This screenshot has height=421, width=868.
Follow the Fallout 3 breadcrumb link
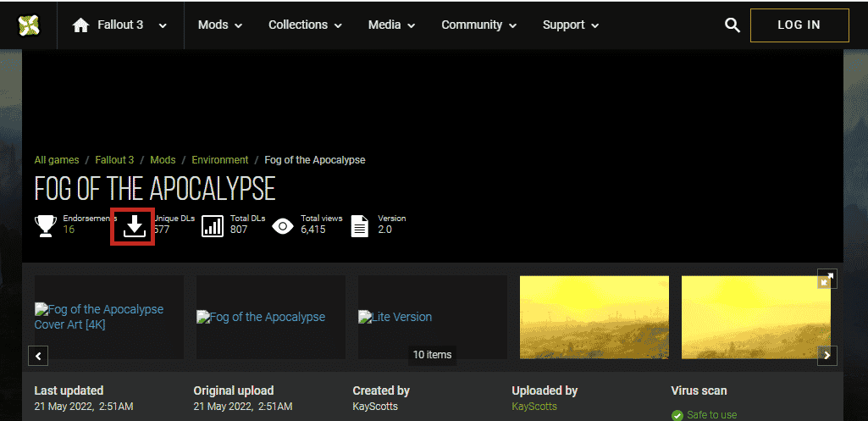[114, 160]
